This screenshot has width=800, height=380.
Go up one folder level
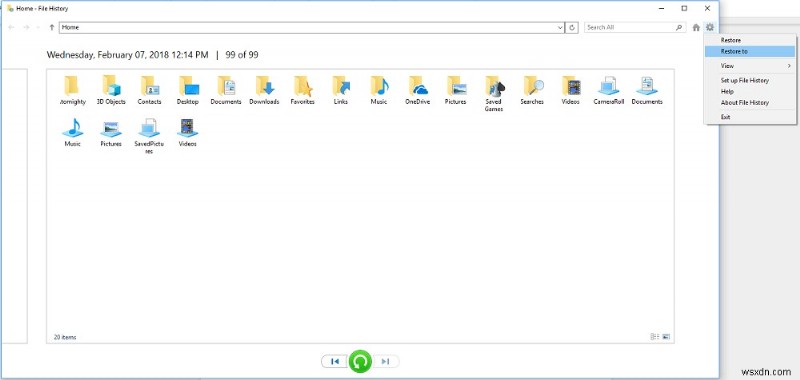pyautogui.click(x=52, y=28)
